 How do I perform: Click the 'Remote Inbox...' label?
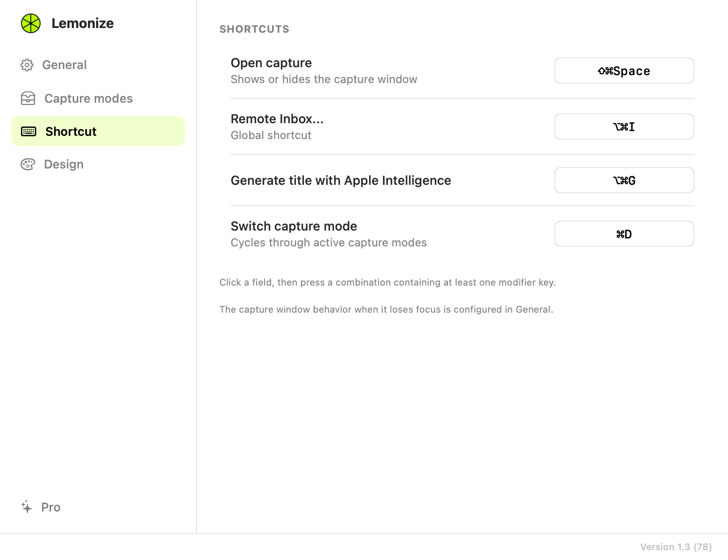(277, 119)
